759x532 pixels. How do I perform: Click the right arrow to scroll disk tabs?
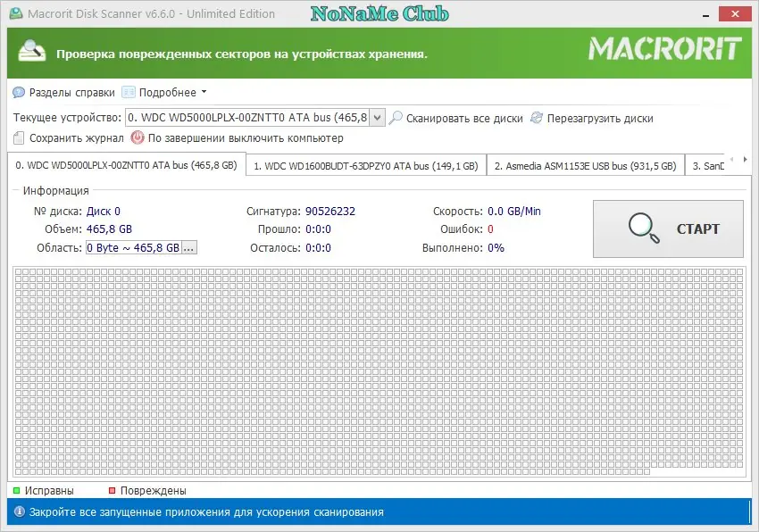tap(744, 159)
